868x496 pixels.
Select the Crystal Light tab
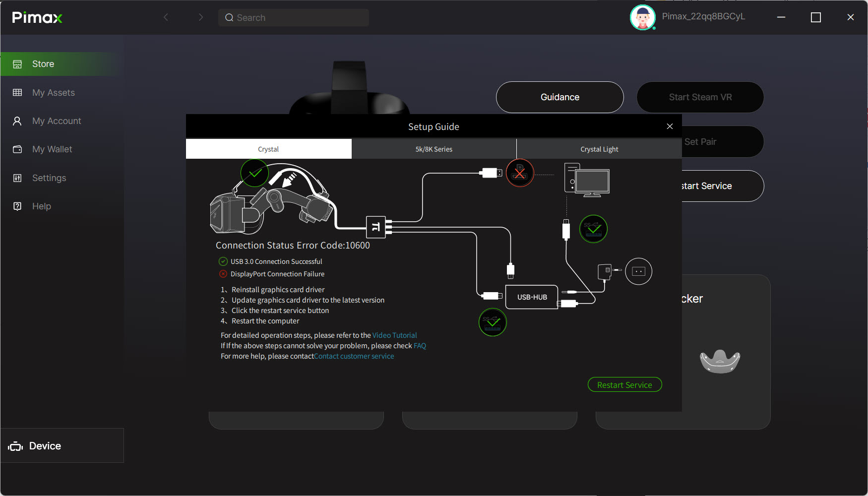pyautogui.click(x=599, y=149)
